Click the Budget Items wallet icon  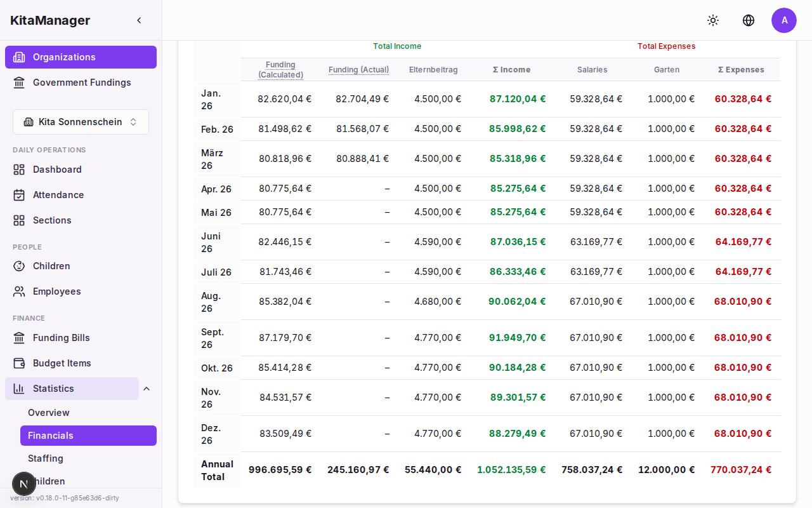(21, 363)
